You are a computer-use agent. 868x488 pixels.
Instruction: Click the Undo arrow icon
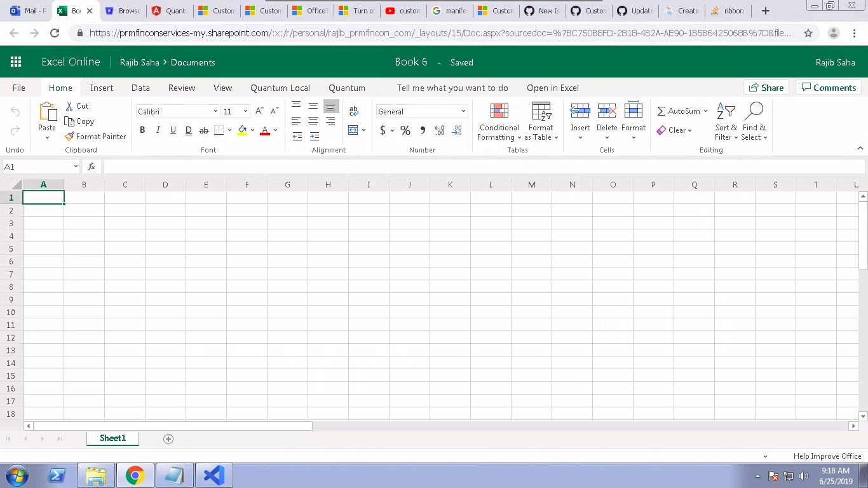pyautogui.click(x=15, y=112)
